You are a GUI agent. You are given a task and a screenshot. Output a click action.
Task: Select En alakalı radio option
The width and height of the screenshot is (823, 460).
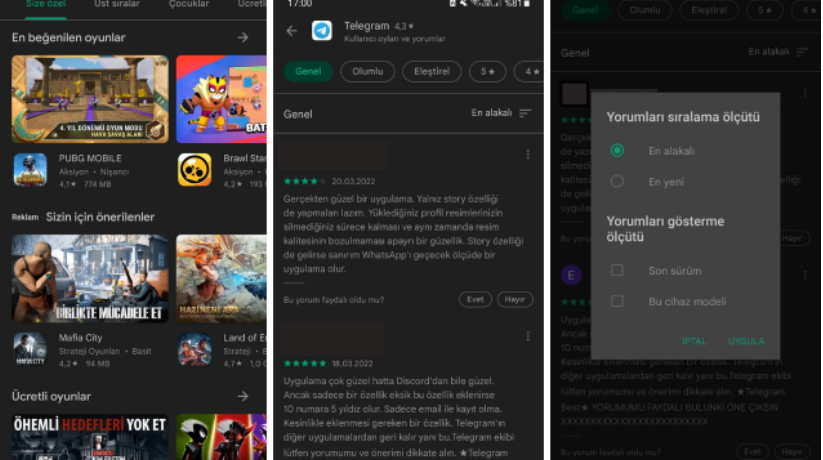tap(617, 151)
